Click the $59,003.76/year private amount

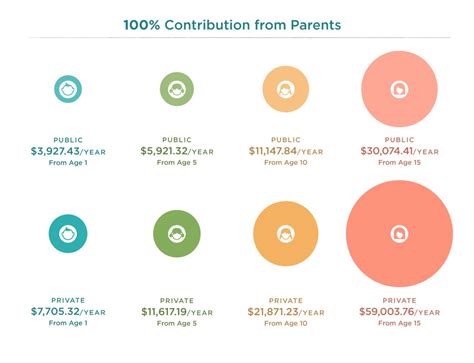399,312
